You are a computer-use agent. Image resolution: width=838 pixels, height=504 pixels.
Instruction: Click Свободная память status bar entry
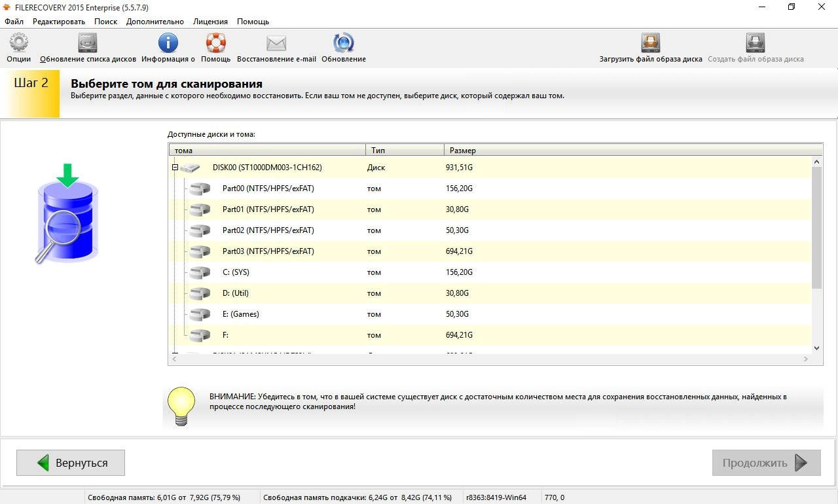coord(164,497)
